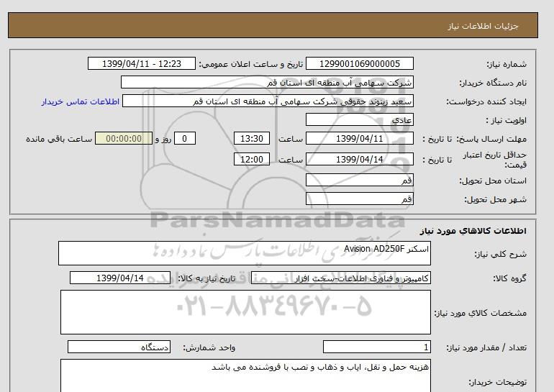Select the شماره نیاز field 1299001069000005

pos(359,63)
